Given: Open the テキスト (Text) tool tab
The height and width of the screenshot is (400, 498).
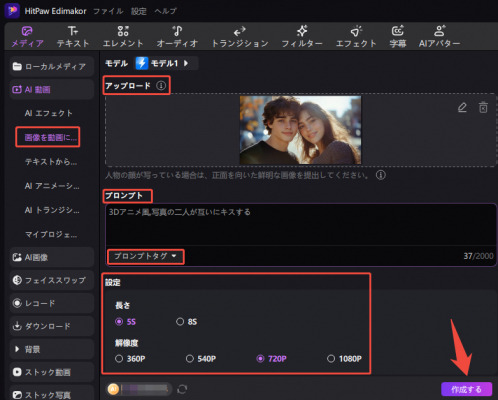Looking at the screenshot, I should tap(73, 36).
